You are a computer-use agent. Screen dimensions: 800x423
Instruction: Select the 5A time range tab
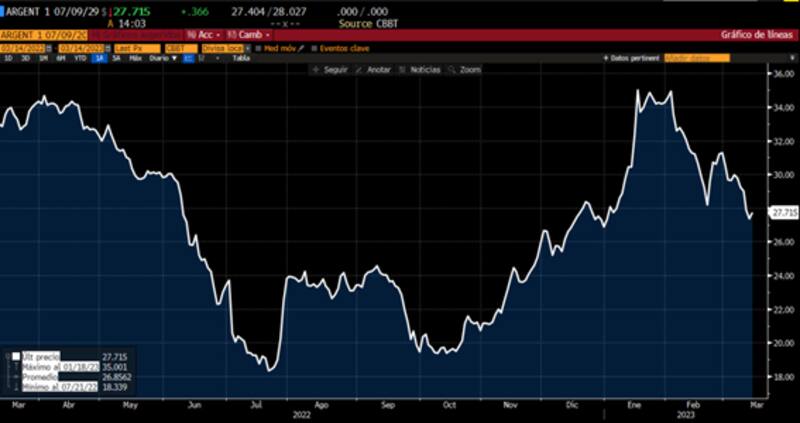click(x=118, y=58)
